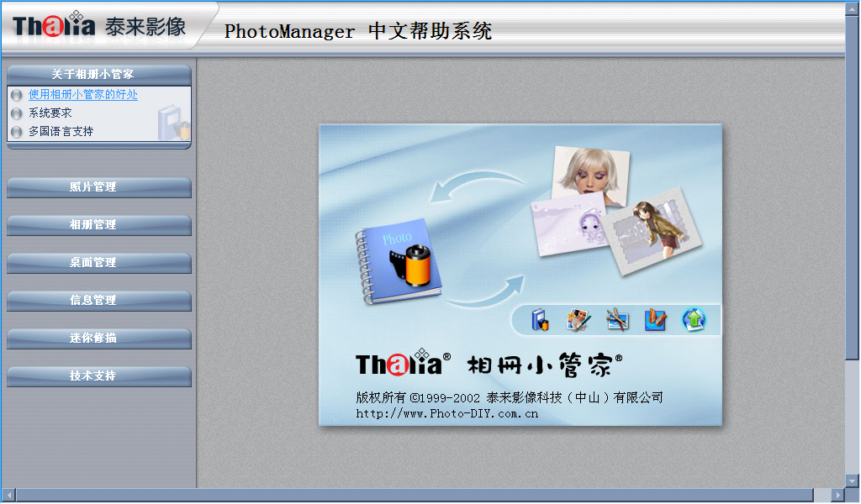This screenshot has height=504, width=861.
Task: Expand the 桌面管理 section
Action: coord(99,263)
